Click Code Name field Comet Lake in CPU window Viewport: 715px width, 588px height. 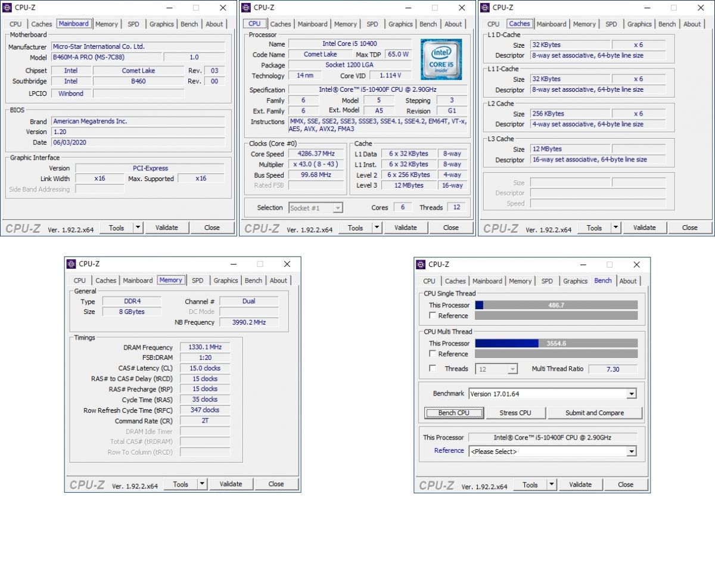coord(321,54)
